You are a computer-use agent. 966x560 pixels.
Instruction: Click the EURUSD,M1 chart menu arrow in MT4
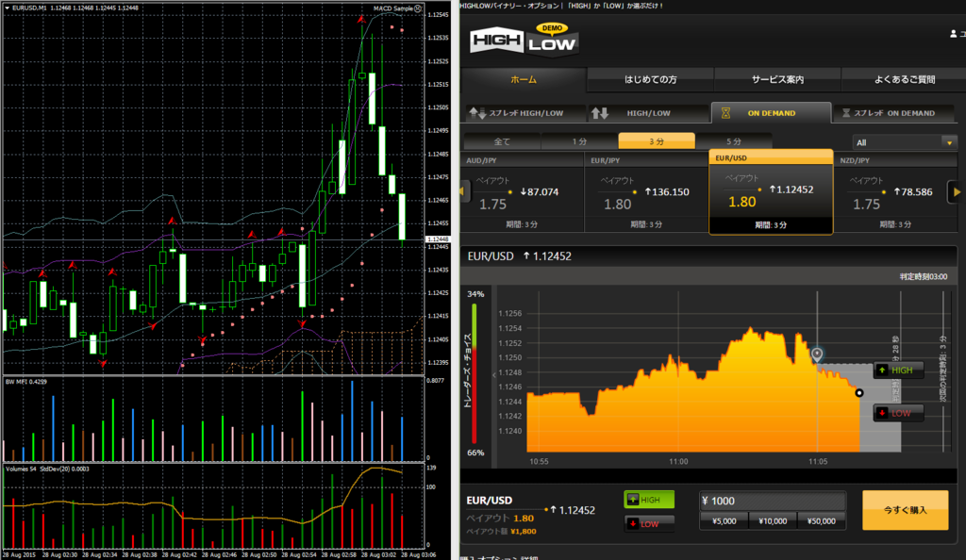8,8
